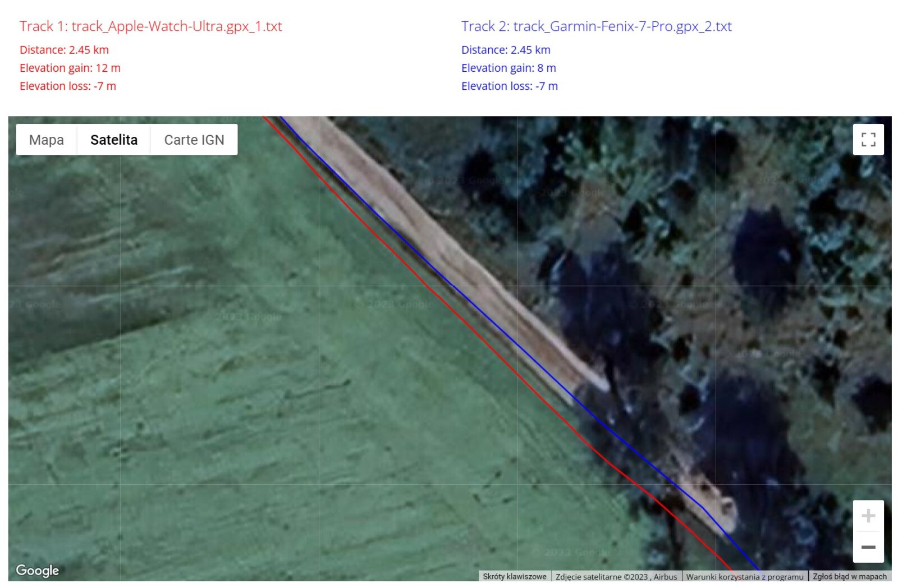
Task: Click Track 1 red Elevation loss text
Action: 67,86
